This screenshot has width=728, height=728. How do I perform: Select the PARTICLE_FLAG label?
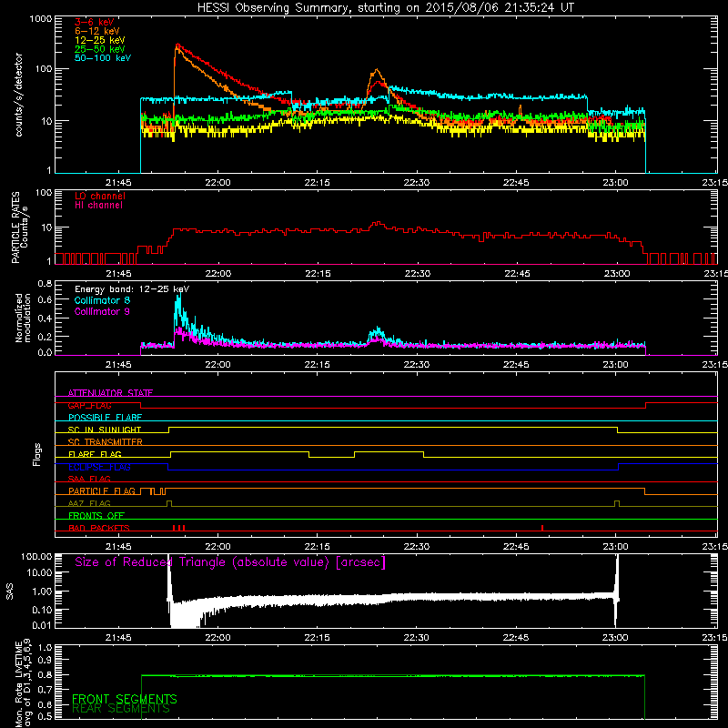click(x=102, y=491)
